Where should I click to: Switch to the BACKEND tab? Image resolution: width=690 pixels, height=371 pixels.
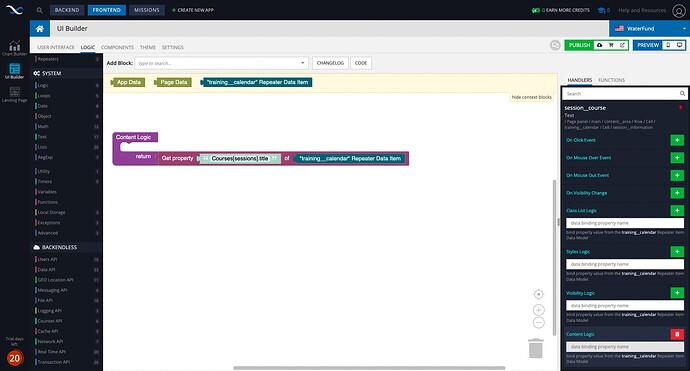[x=67, y=10]
